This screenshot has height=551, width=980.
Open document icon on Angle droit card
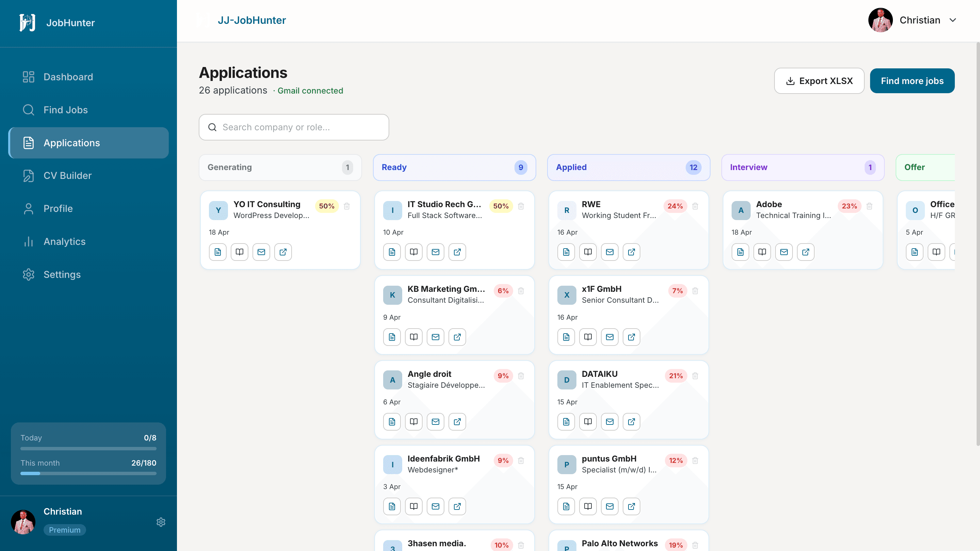[392, 422]
